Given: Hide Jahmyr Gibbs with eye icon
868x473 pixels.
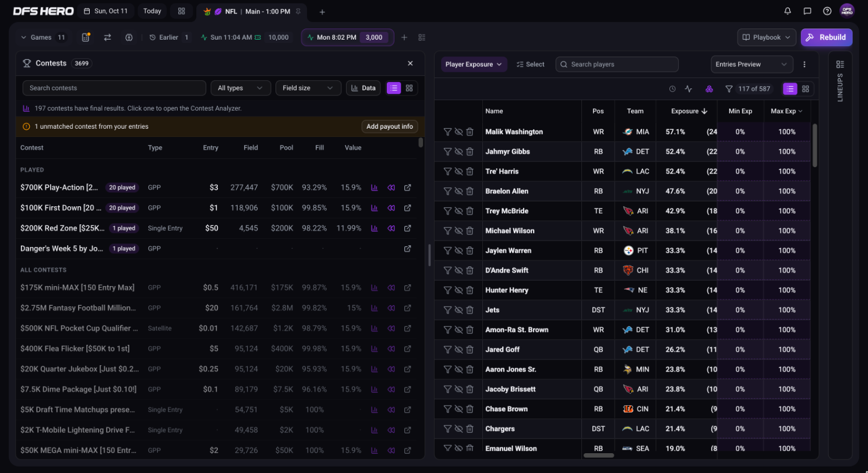Looking at the screenshot, I should (458, 151).
